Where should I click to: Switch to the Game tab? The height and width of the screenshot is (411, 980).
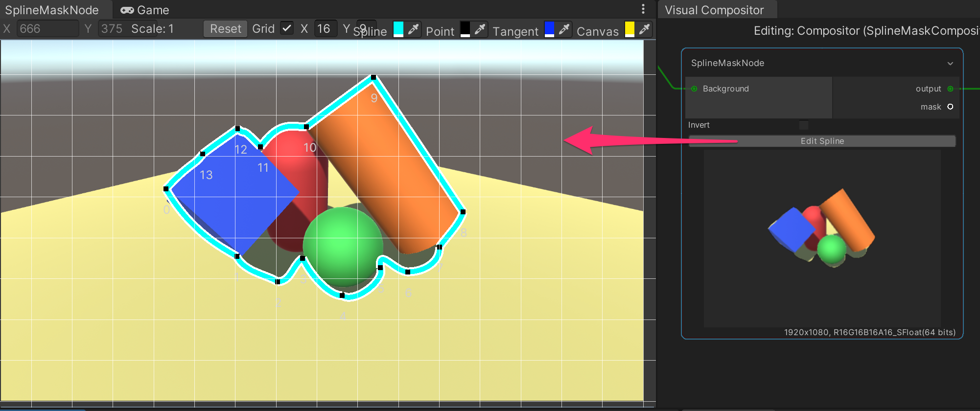[x=145, y=10]
